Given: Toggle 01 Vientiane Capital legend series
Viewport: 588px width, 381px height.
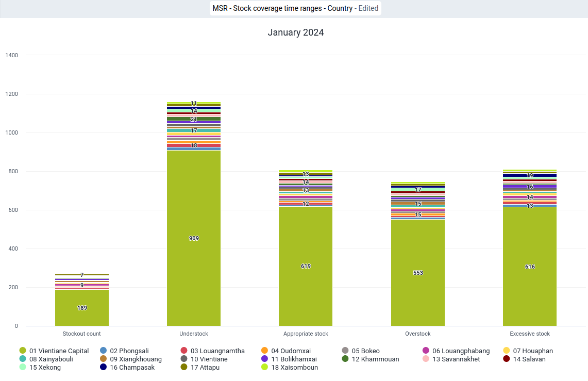Looking at the screenshot, I should 54,351.
